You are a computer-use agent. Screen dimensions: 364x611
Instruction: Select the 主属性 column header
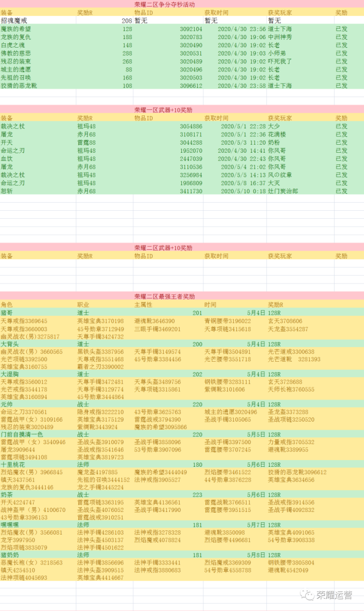pos(144,305)
